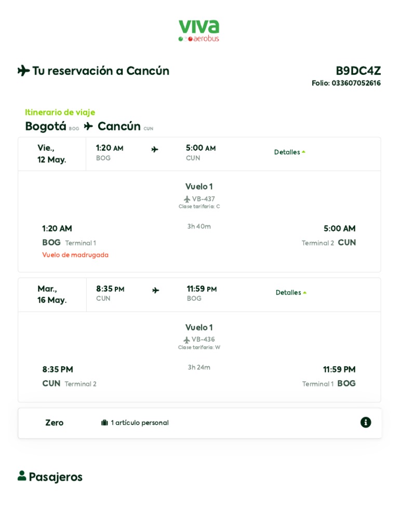
Task: Select the Zero fare label
Action: tap(54, 423)
